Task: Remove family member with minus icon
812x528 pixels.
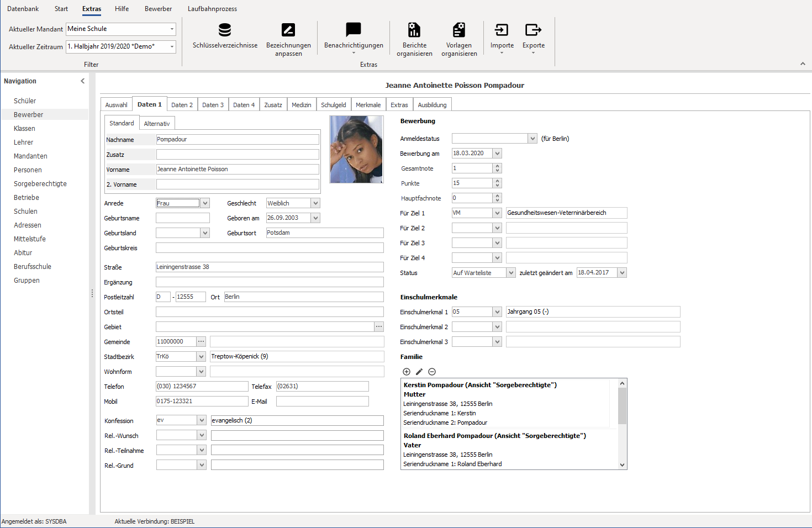Action: click(x=432, y=372)
